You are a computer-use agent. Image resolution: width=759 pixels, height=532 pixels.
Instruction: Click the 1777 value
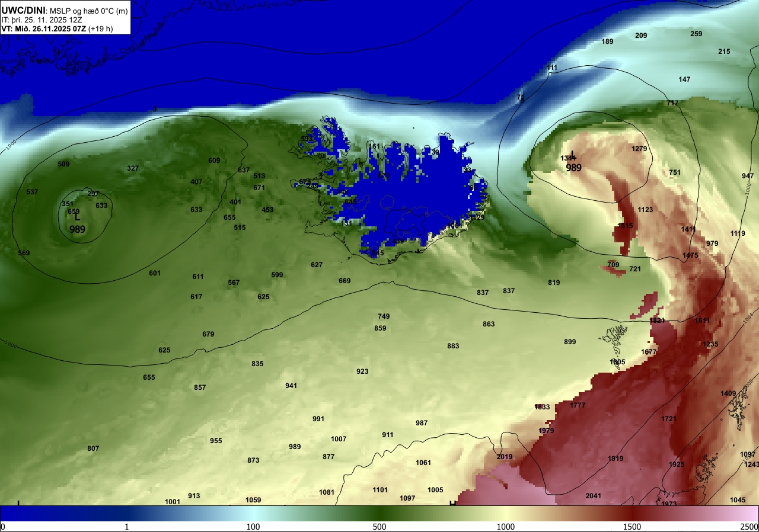coord(578,405)
